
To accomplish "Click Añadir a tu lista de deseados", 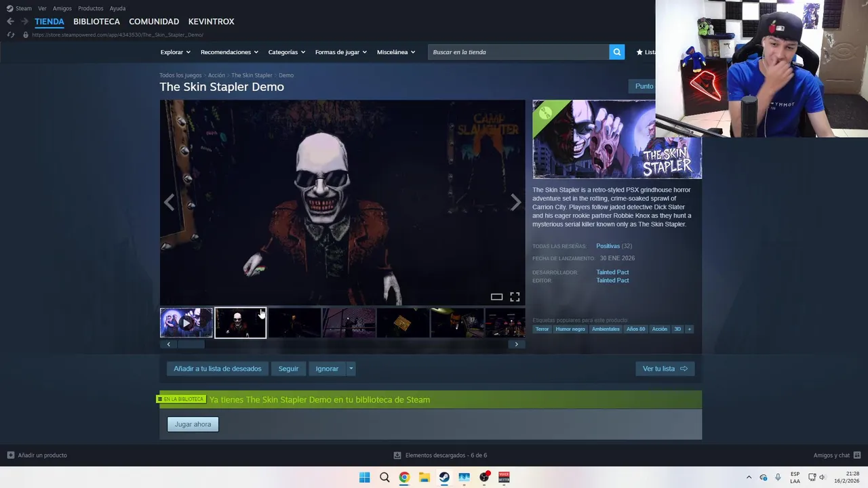I will click(217, 369).
